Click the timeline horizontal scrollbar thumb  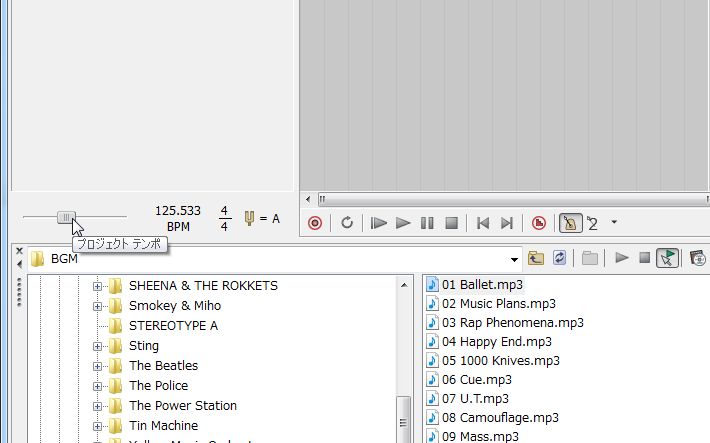click(x=513, y=199)
